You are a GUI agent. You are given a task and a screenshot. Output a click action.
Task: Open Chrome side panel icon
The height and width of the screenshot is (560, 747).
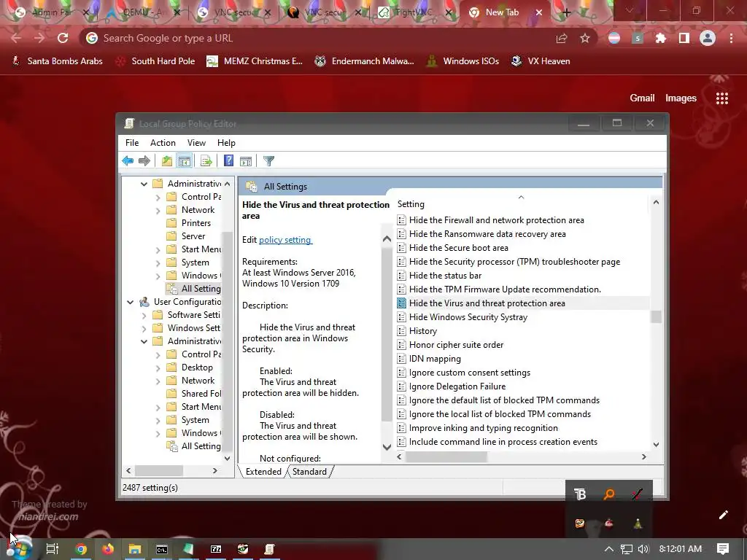684,38
